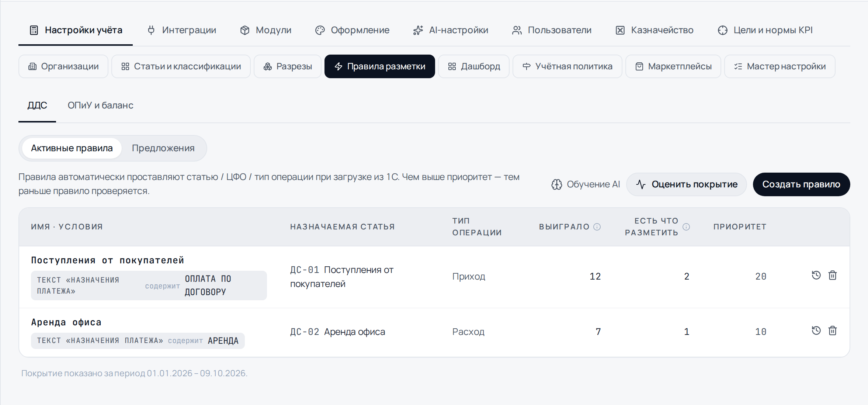Image resolution: width=868 pixels, height=405 pixels.
Task: Go to Разрезы section
Action: coord(288,66)
